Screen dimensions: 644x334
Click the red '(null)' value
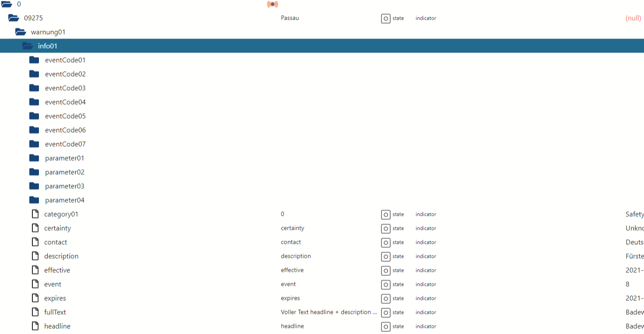pyautogui.click(x=633, y=18)
